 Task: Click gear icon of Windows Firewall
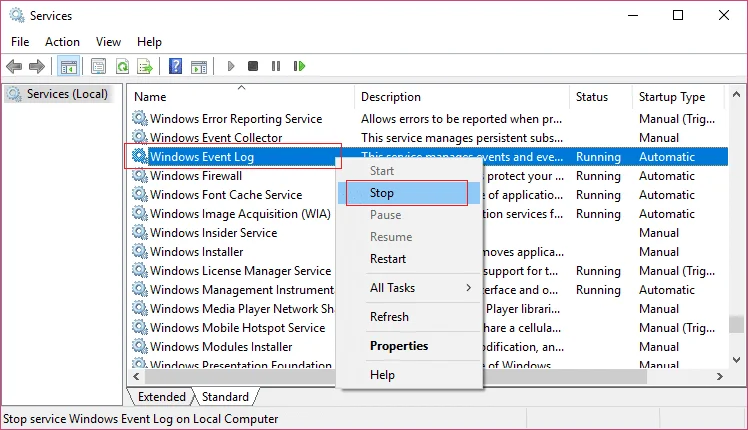[x=140, y=175]
